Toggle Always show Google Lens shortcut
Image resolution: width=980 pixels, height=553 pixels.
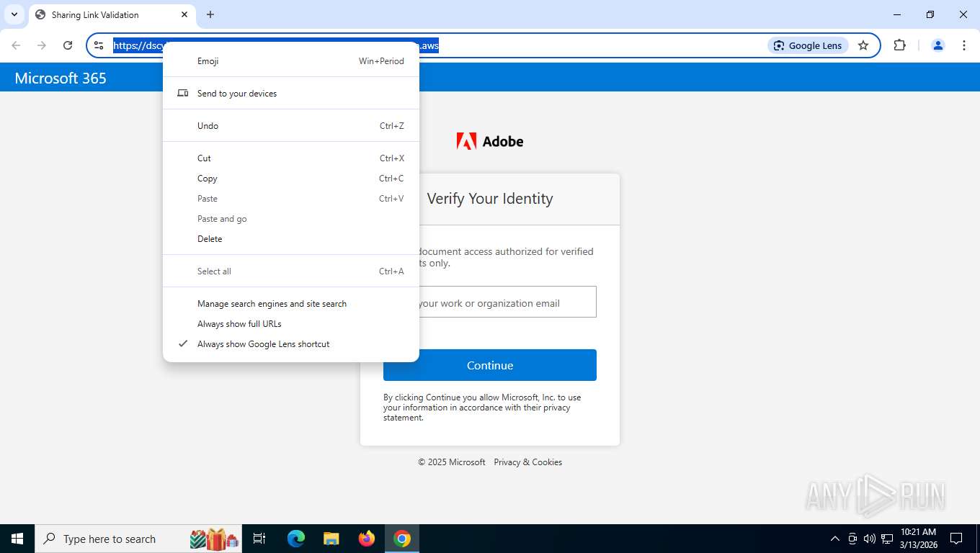click(x=291, y=344)
